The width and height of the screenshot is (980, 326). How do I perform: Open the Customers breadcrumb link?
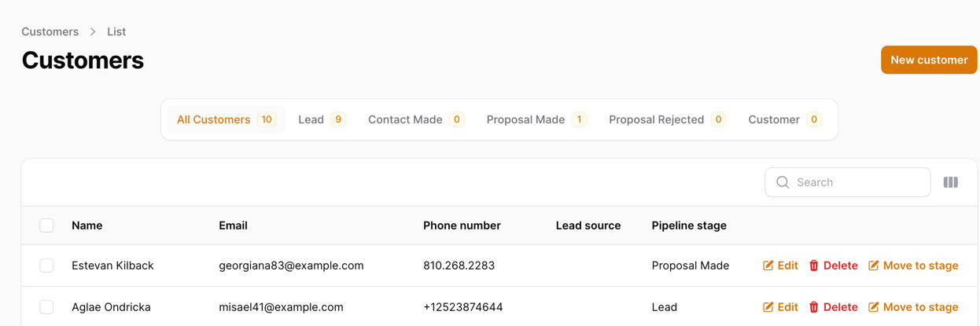pos(50,32)
